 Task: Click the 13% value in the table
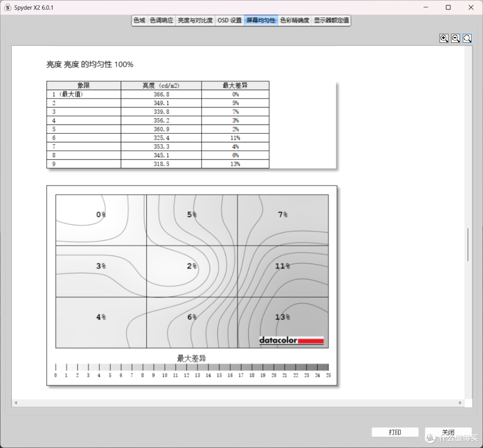pos(235,164)
